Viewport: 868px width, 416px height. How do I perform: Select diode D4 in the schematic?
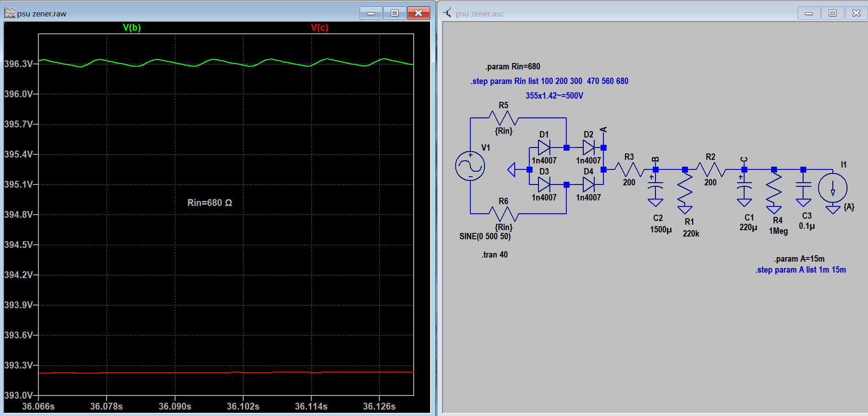(x=588, y=184)
